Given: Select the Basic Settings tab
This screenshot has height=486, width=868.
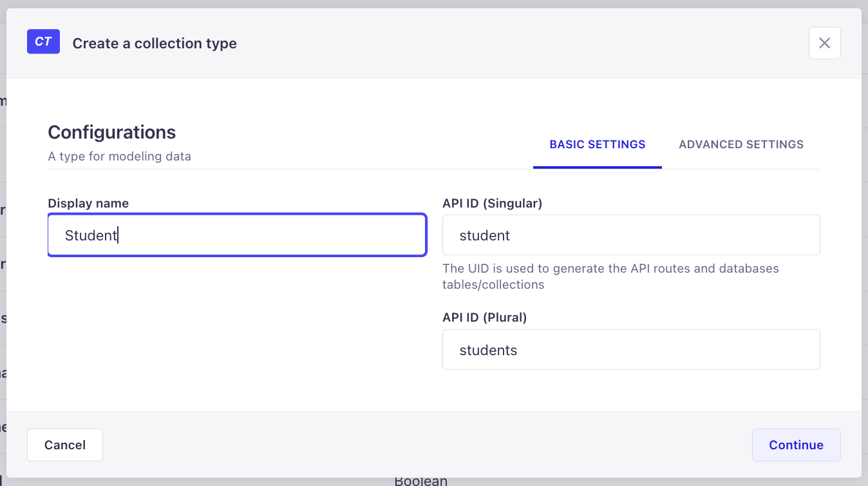Looking at the screenshot, I should [597, 144].
